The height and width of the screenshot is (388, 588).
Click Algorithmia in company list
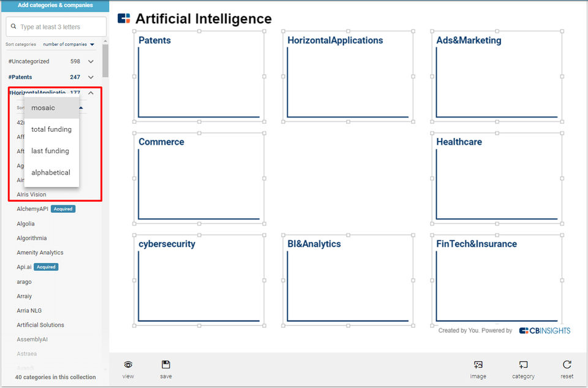pos(31,238)
